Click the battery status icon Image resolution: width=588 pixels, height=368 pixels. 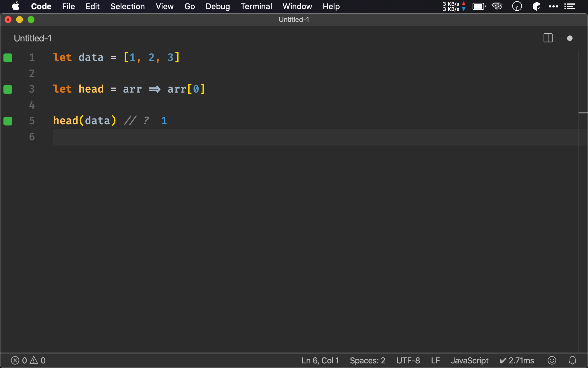(x=479, y=6)
